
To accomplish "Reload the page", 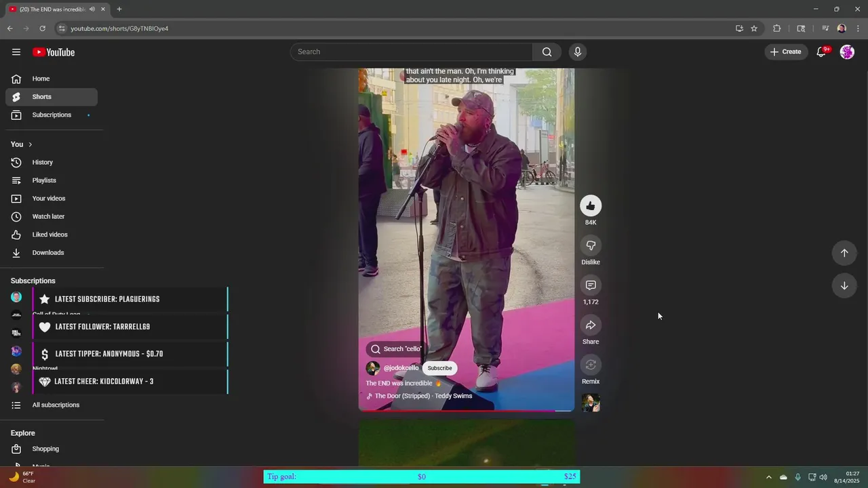I will point(42,28).
